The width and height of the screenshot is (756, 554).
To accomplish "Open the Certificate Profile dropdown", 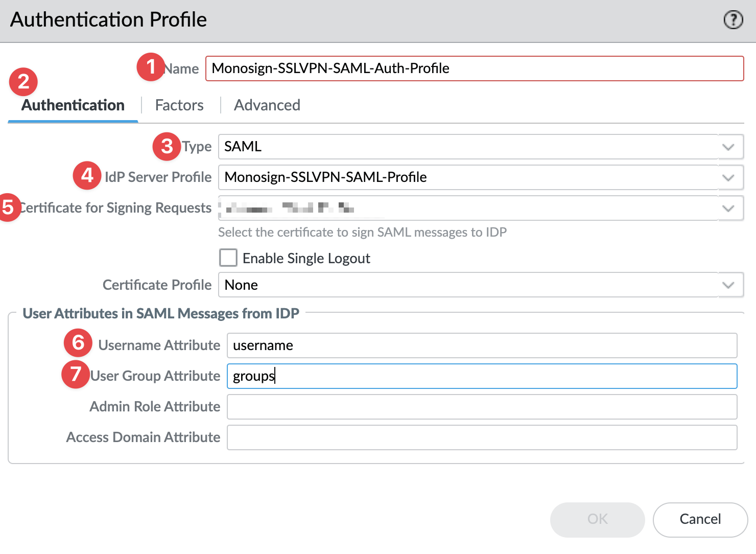I will pyautogui.click(x=728, y=285).
